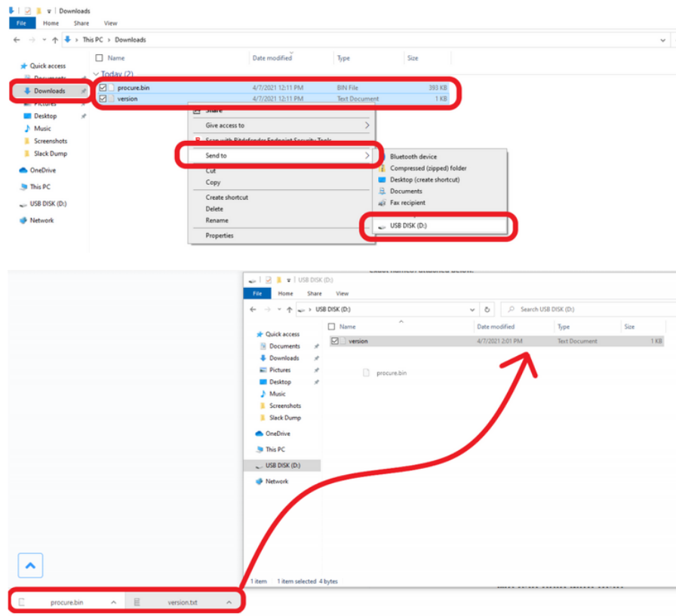The width and height of the screenshot is (676, 616).
Task: Switch to the View ribbon tab
Action: pos(110,23)
